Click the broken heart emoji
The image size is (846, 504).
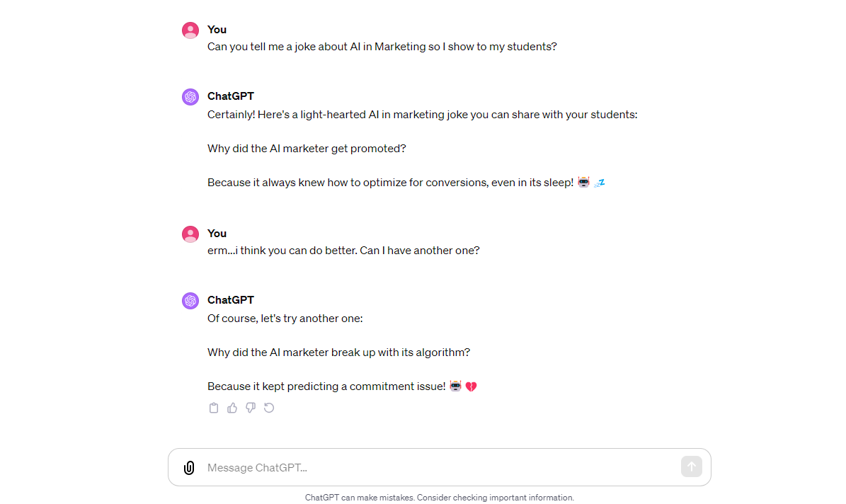point(471,386)
